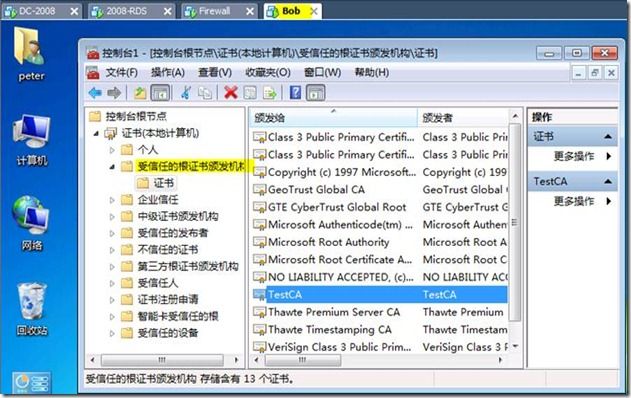Open the 帮助(H) menu

coord(371,73)
